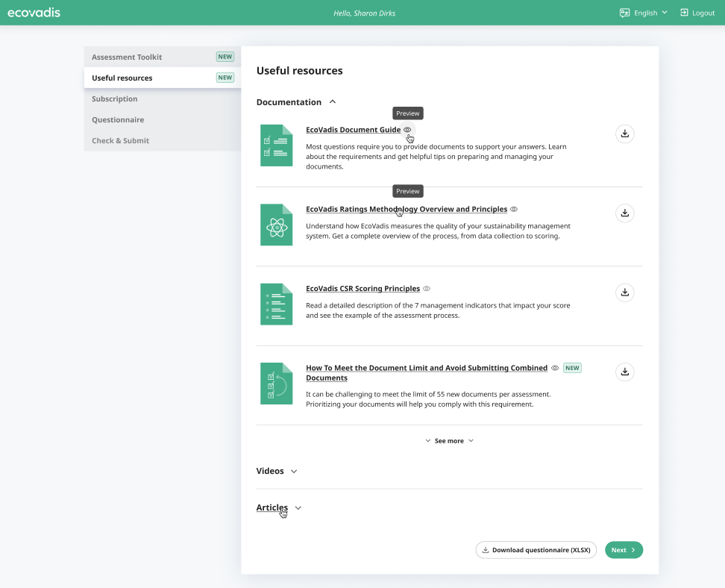This screenshot has height=588, width=725.
Task: Click the language translate icon
Action: click(624, 13)
